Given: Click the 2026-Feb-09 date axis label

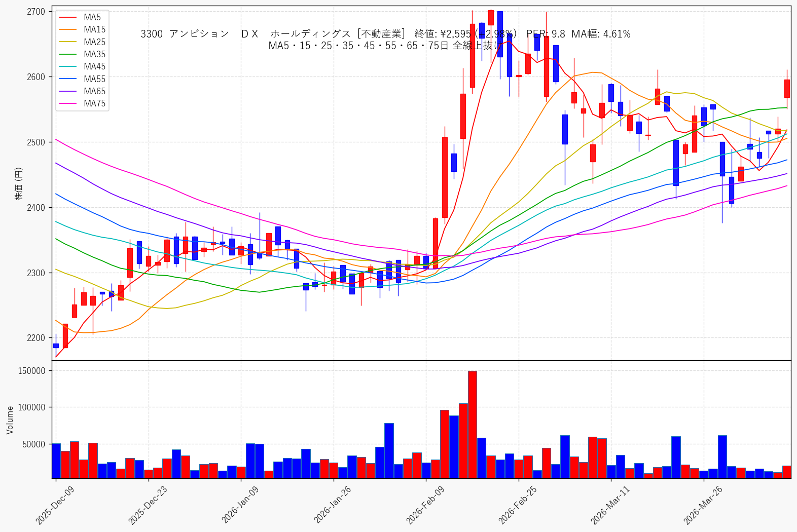Looking at the screenshot, I should [425, 505].
